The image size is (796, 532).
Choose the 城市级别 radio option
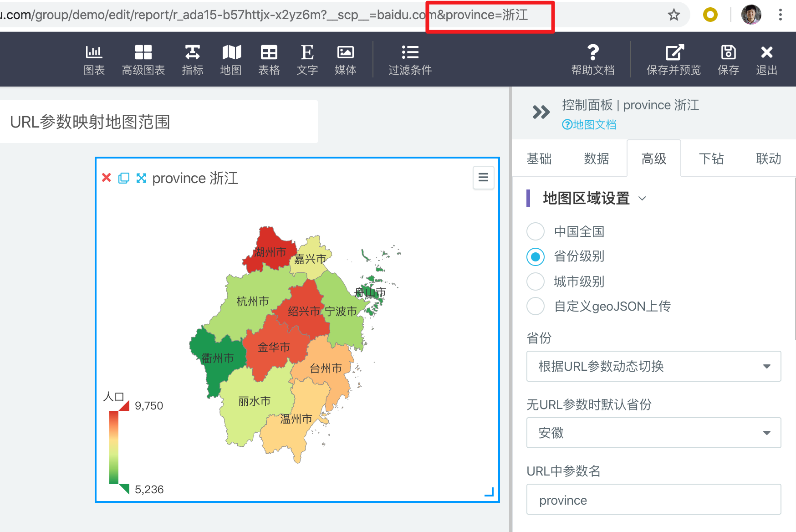(536, 281)
